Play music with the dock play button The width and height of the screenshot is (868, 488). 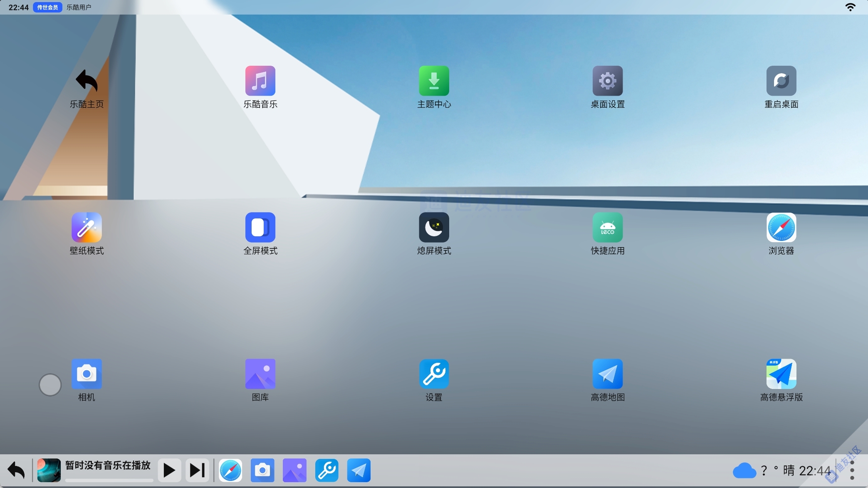tap(169, 471)
